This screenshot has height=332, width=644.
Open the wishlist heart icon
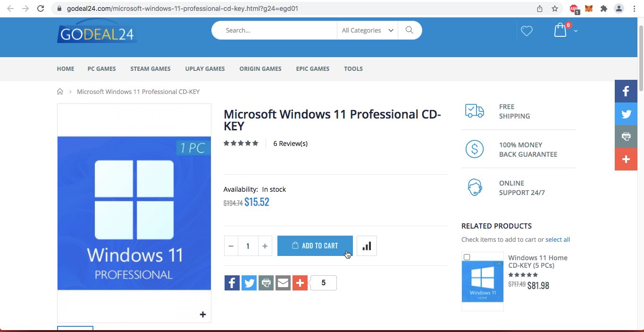pos(527,31)
